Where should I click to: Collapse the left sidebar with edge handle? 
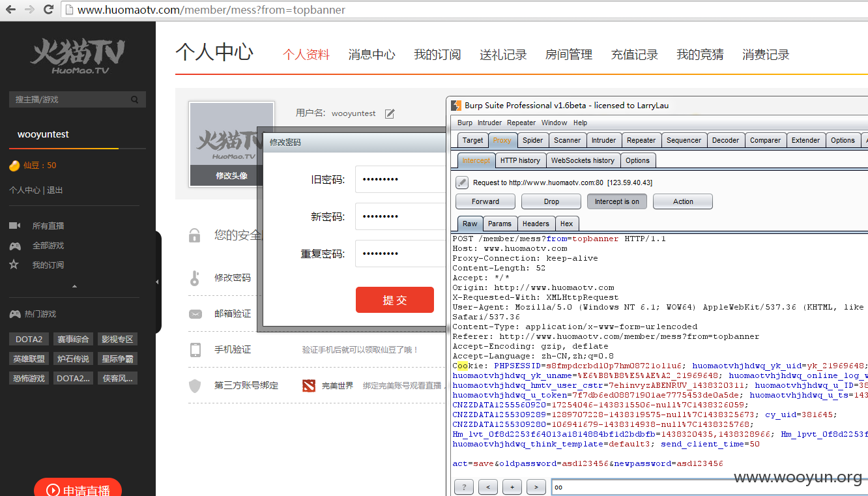pyautogui.click(x=157, y=282)
